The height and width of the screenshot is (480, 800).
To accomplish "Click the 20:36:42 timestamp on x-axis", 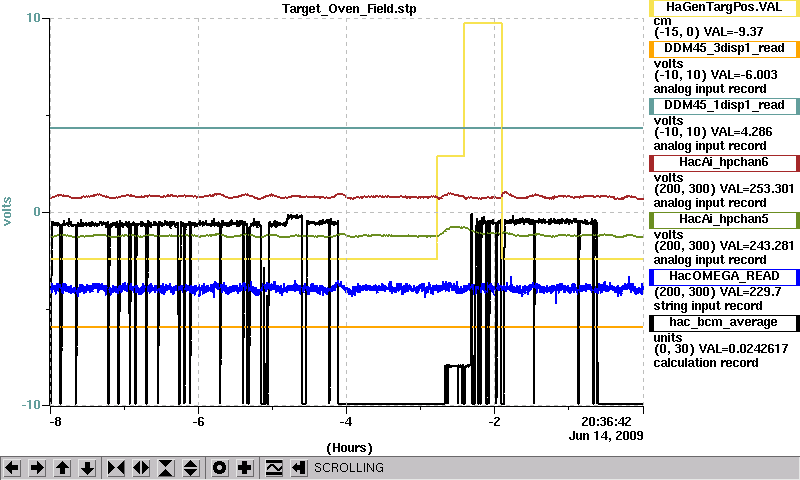I will point(606,422).
